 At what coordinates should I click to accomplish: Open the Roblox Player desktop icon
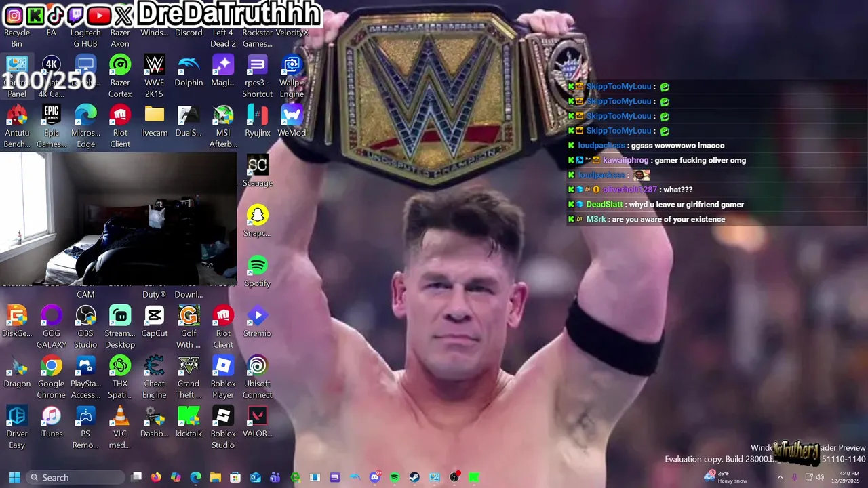pyautogui.click(x=223, y=378)
